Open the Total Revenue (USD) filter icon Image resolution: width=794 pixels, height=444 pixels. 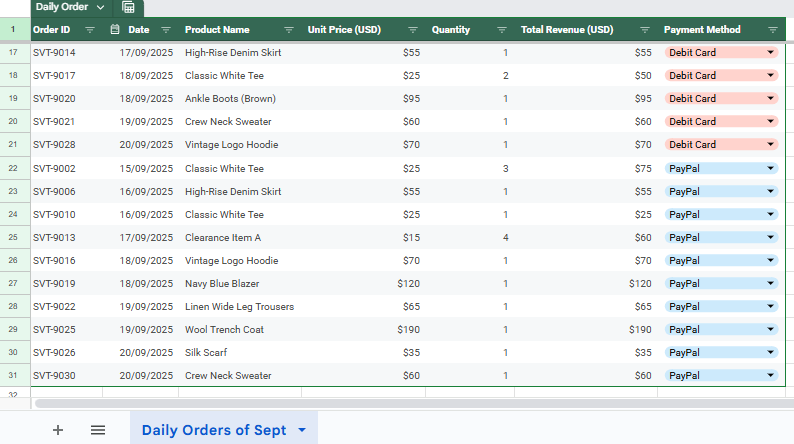[645, 30]
